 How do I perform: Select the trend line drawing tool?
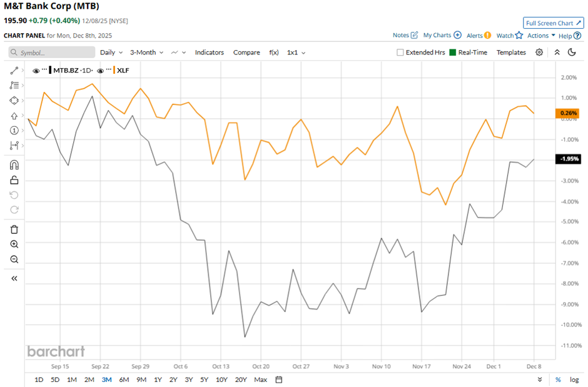pos(14,71)
